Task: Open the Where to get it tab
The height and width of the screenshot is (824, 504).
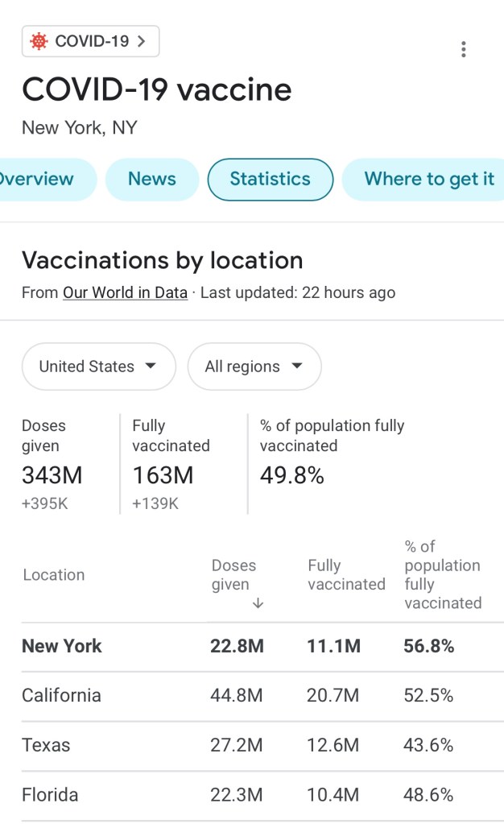Action: tap(428, 179)
